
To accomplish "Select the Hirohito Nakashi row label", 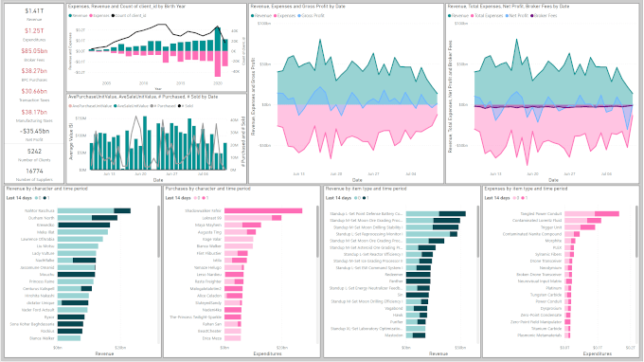I will (x=40, y=296).
